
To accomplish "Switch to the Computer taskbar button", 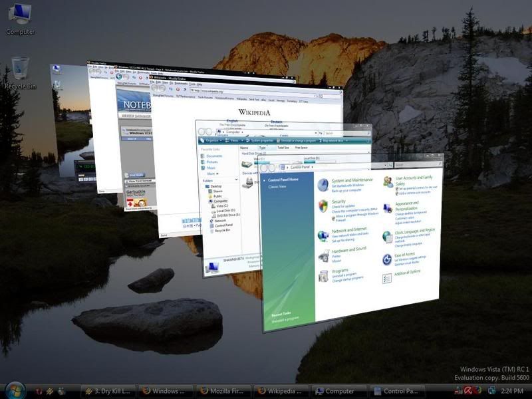I will click(x=339, y=391).
